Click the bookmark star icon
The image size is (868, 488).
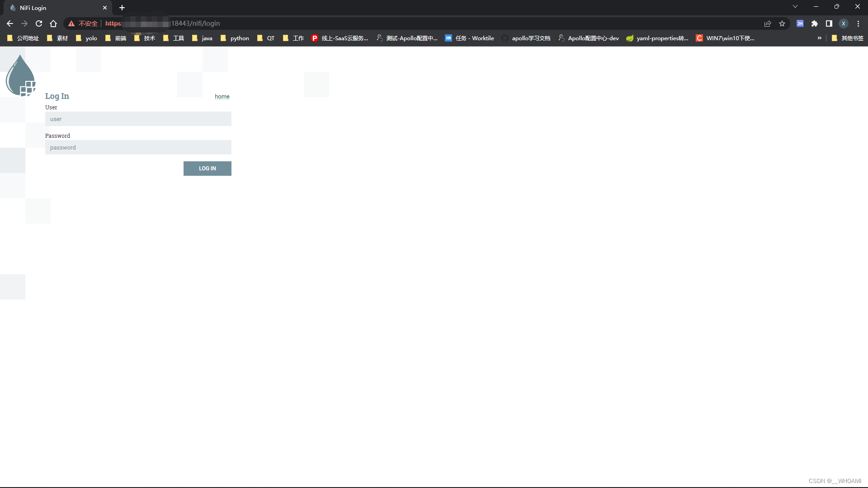783,23
